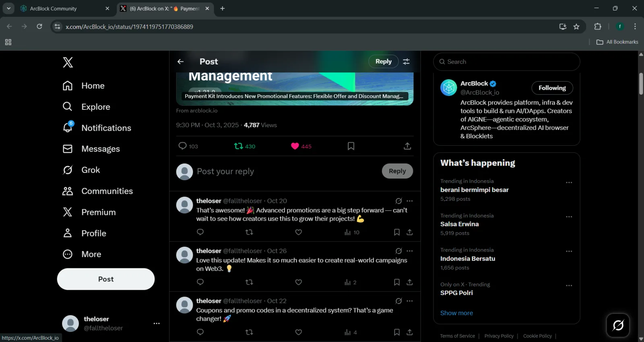Screen dimensions: 644x342
Task: Click the Reply button in the Post header
Action: 383,61
